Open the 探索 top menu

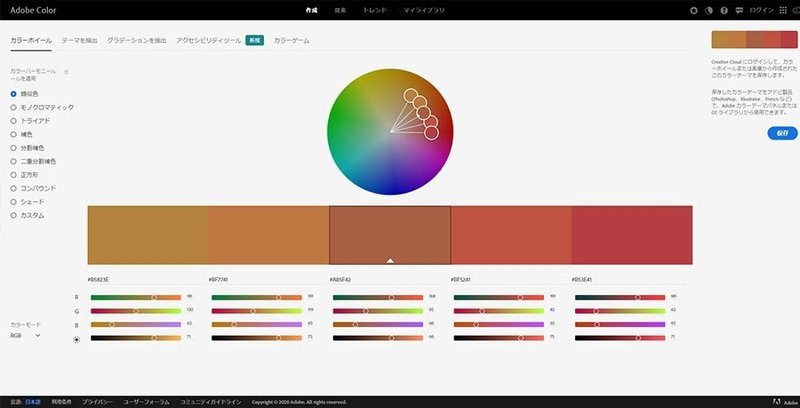340,10
